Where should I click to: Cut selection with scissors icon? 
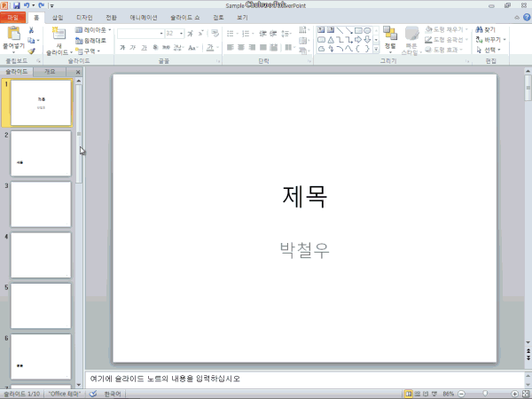click(31, 30)
